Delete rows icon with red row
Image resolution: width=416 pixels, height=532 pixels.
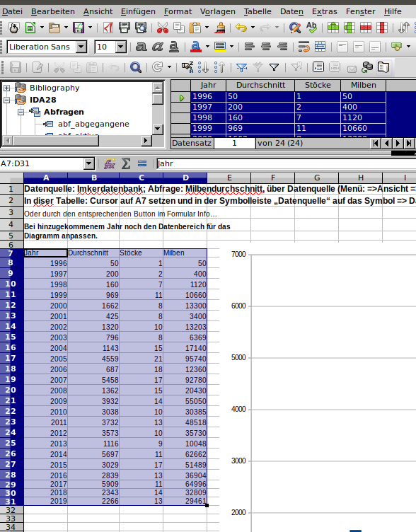click(x=366, y=28)
